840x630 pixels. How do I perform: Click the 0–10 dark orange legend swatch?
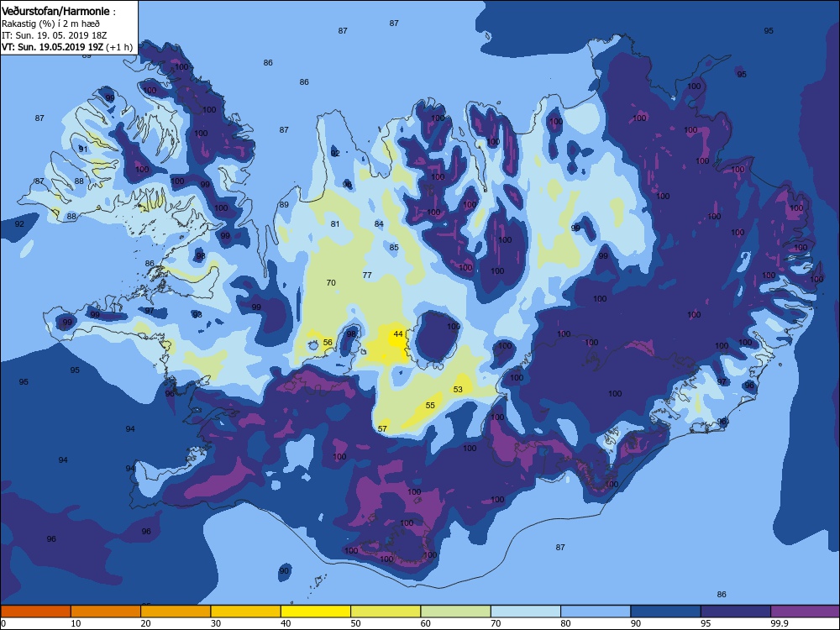point(35,612)
